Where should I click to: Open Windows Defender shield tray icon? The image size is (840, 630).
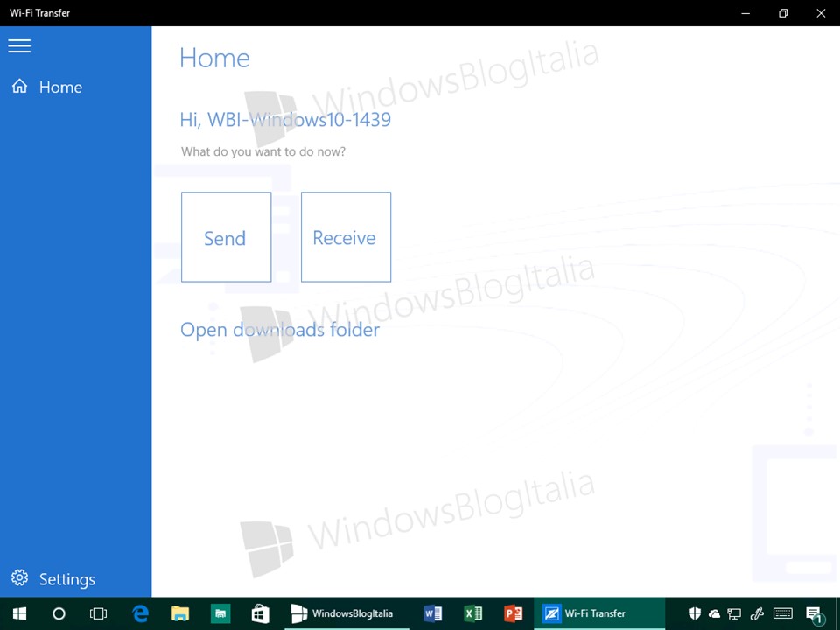click(694, 613)
